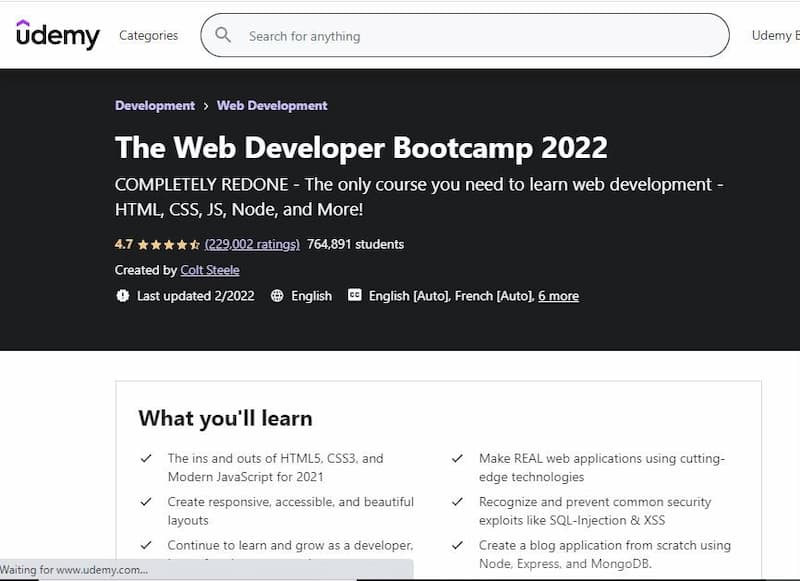Image resolution: width=800 pixels, height=581 pixels.
Task: Select the Development breadcrumb
Action: (x=155, y=105)
